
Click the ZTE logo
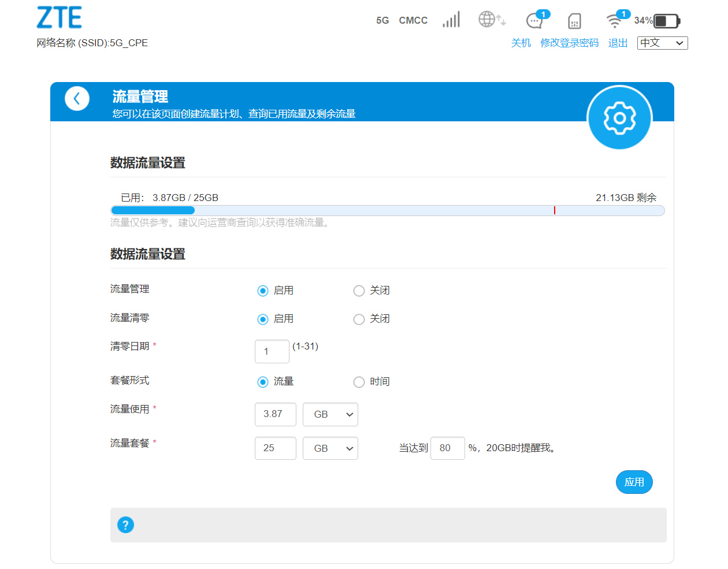[59, 18]
